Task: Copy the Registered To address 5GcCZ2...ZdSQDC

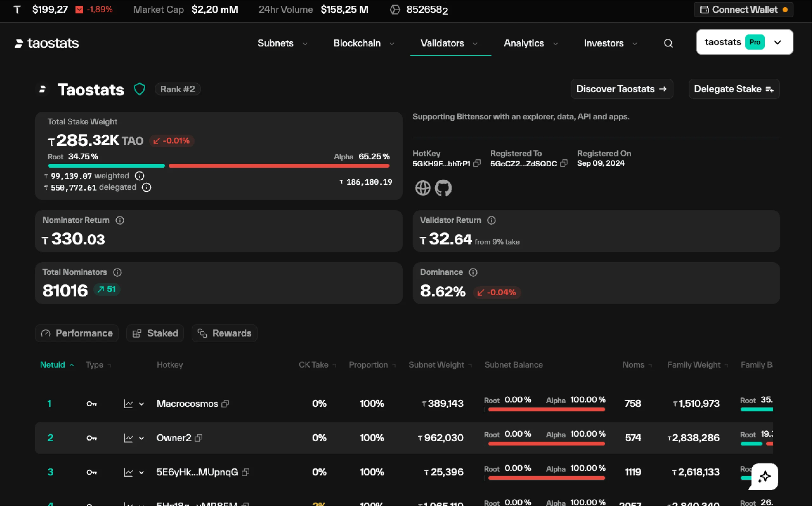Action: click(x=564, y=163)
